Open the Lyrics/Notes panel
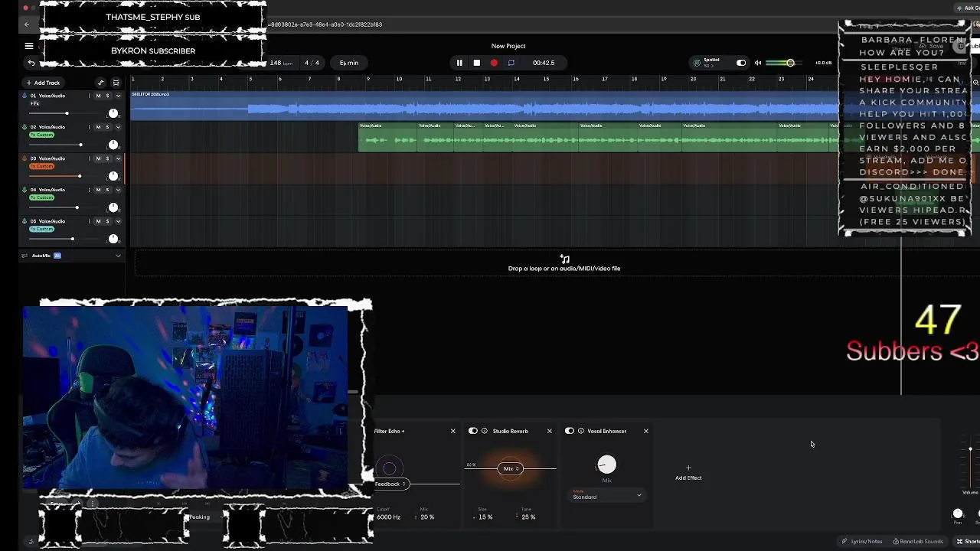This screenshot has height=551, width=980. click(x=862, y=541)
